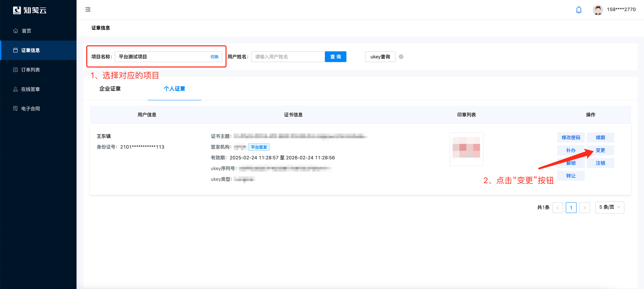Click the 证章信息 breadcrumb title
The image size is (644, 289).
101,28
